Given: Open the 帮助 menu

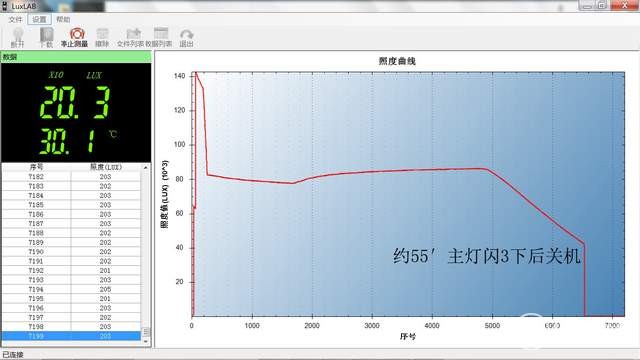Looking at the screenshot, I should pos(63,19).
